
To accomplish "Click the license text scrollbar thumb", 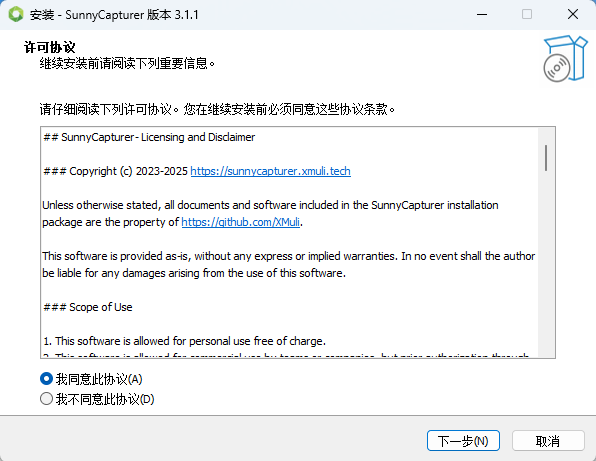I will pos(546,158).
